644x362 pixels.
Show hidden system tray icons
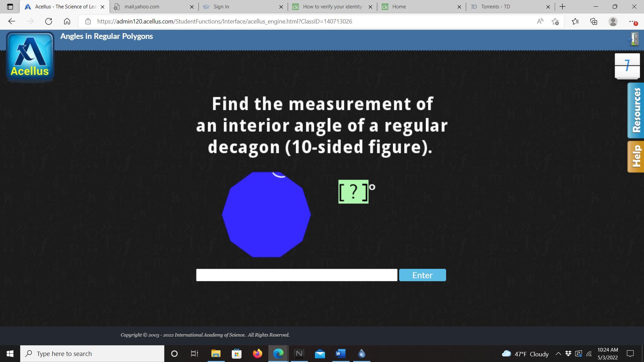pyautogui.click(x=558, y=354)
